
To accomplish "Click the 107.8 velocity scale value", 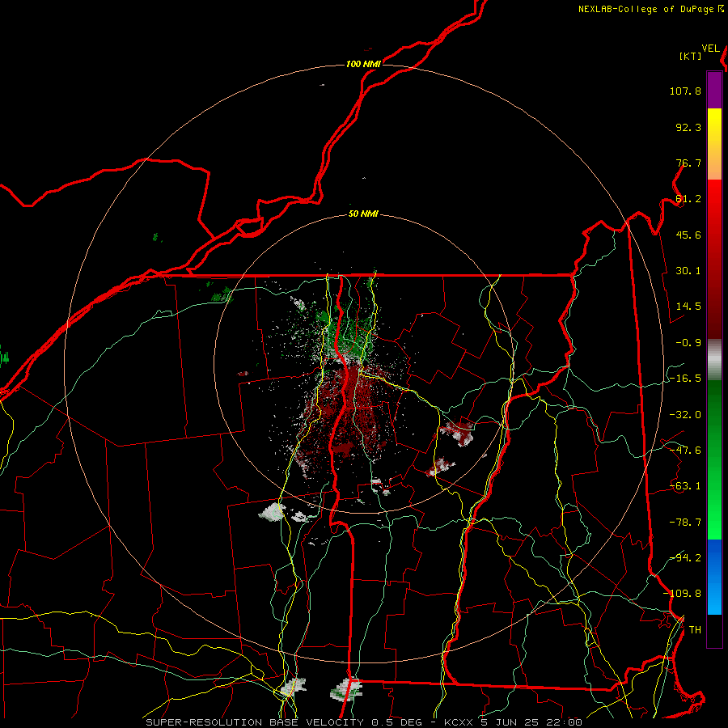I will pyautogui.click(x=685, y=91).
